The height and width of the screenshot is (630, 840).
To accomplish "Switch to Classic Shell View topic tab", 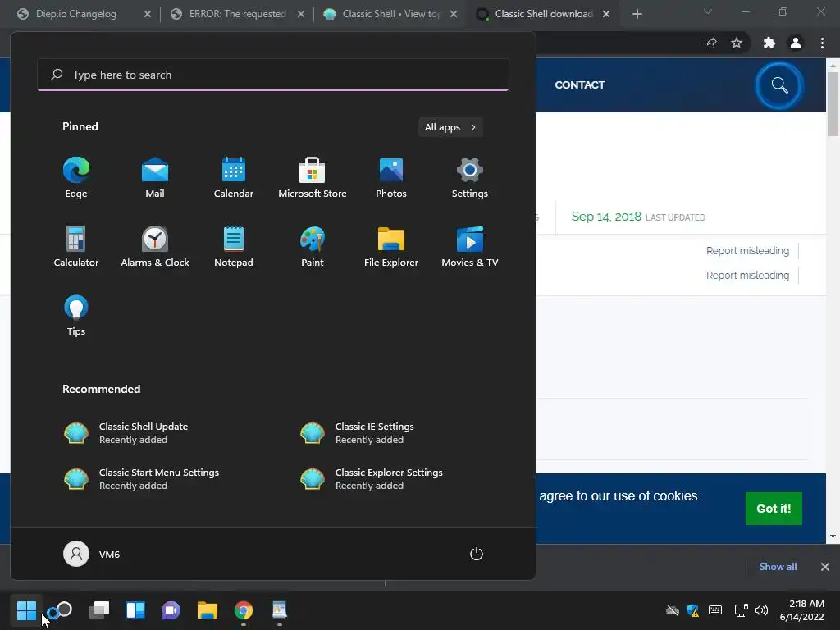I will tap(390, 14).
